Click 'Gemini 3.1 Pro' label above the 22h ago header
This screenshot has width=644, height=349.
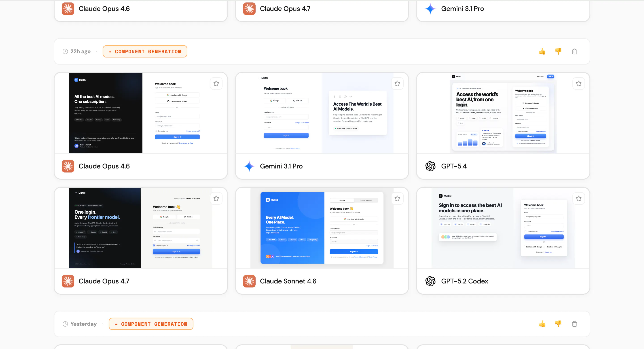462,9
